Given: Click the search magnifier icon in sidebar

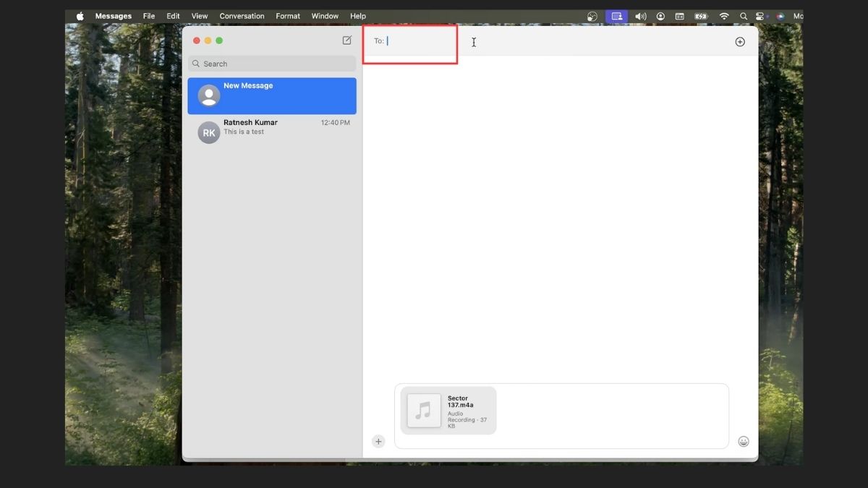Looking at the screenshot, I should click(x=196, y=64).
